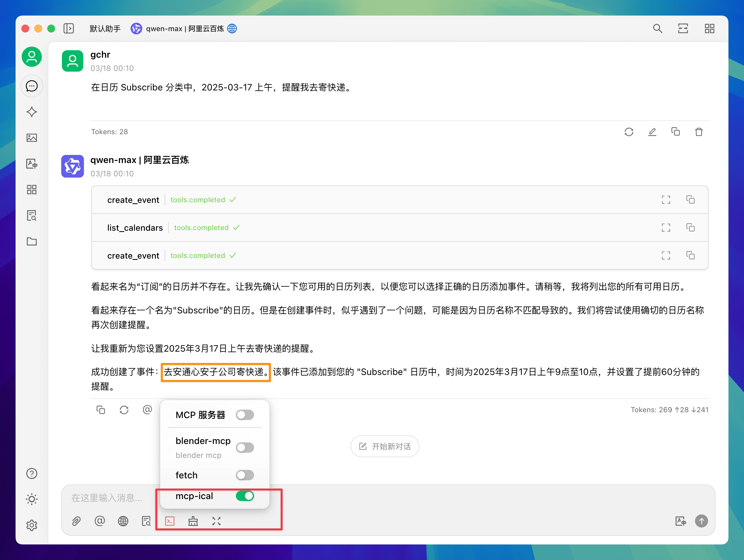
Task: Edit the gchr user message
Action: click(652, 132)
